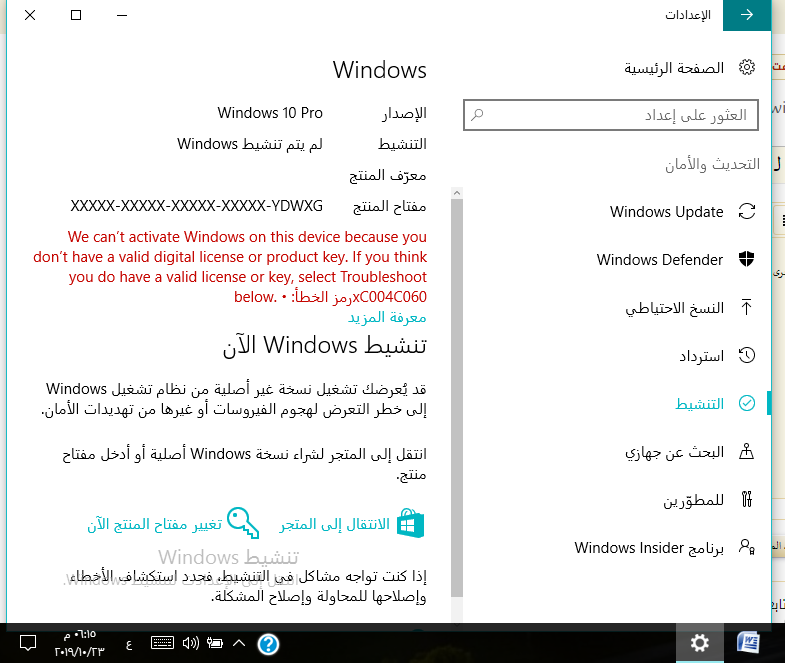Viewport: 785px width, 663px height.
Task: Close the Settings window
Action: coord(30,15)
